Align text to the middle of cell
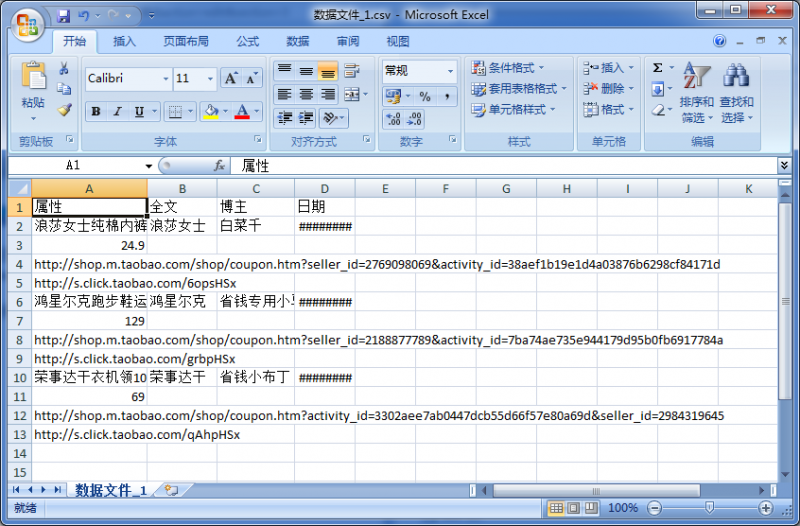Screen dimensions: 800x526 [306, 70]
